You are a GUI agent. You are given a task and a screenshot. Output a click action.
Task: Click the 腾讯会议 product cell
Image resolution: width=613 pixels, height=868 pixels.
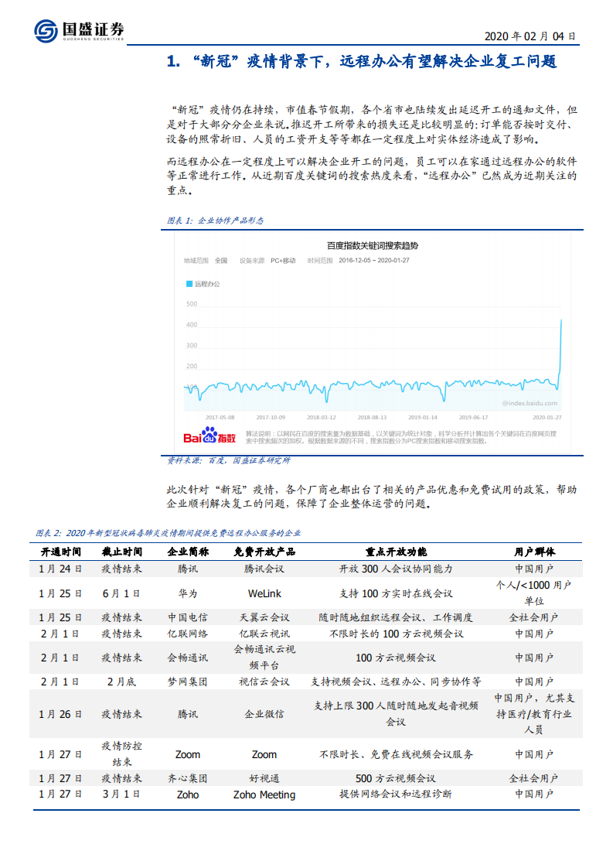264,569
